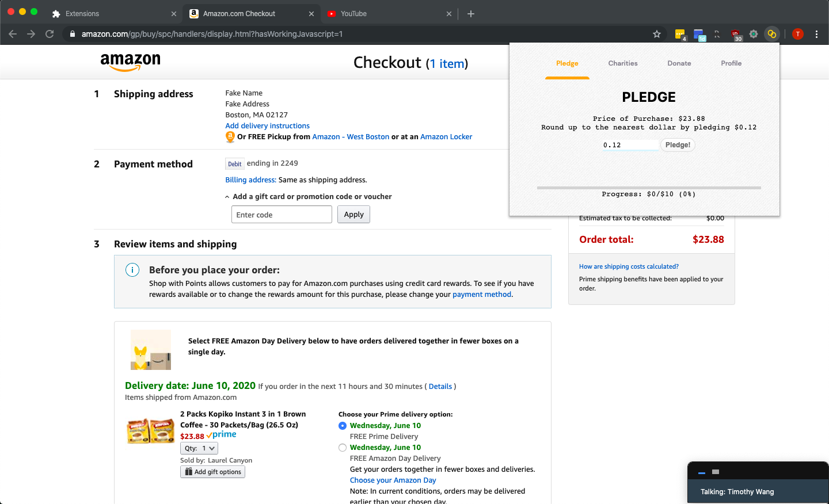The width and height of the screenshot is (829, 504).
Task: Click the Apply button for promo code
Action: (353, 215)
